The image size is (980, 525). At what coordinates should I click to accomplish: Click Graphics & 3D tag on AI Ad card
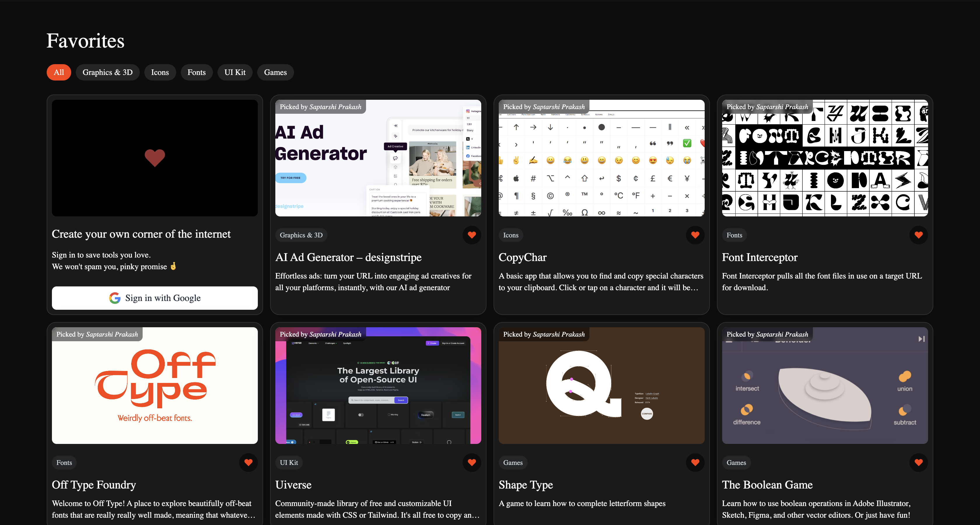point(301,235)
